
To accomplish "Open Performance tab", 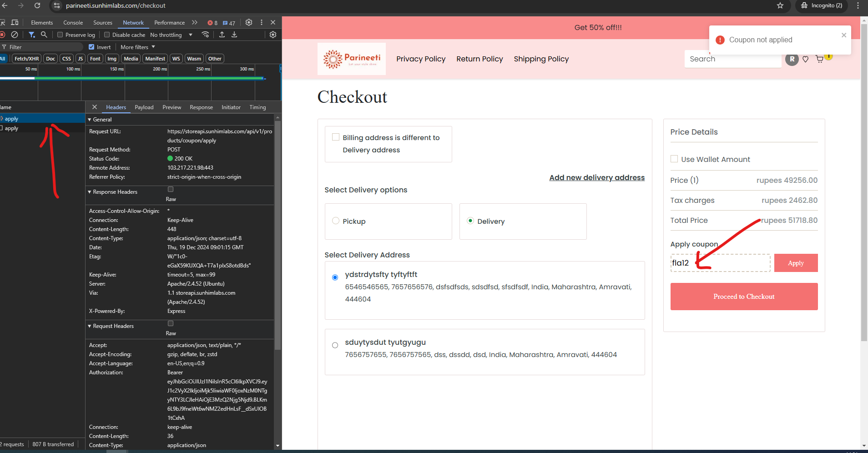I will pos(169,23).
